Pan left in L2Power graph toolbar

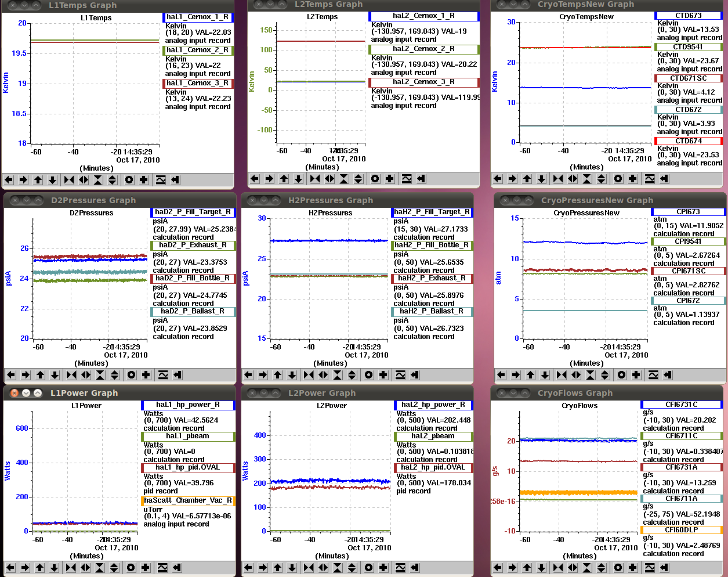[249, 568]
